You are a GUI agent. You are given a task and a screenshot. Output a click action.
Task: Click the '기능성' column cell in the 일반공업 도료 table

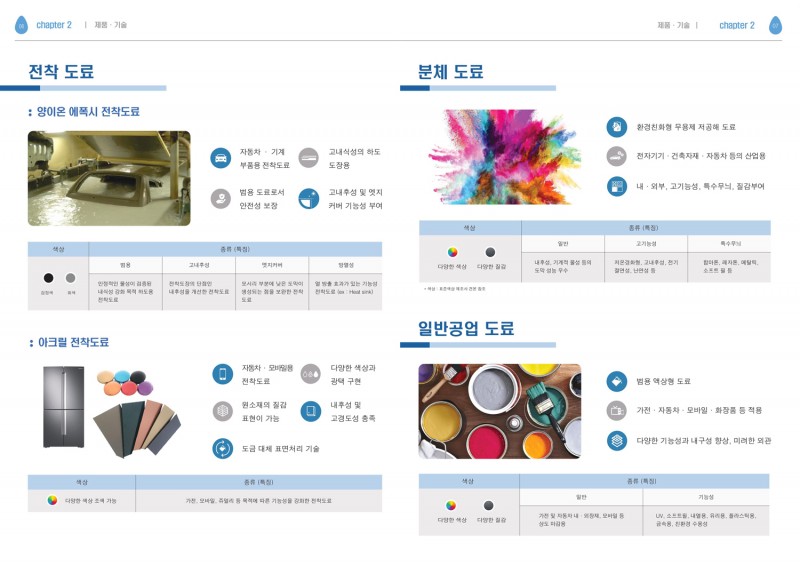tap(706, 497)
